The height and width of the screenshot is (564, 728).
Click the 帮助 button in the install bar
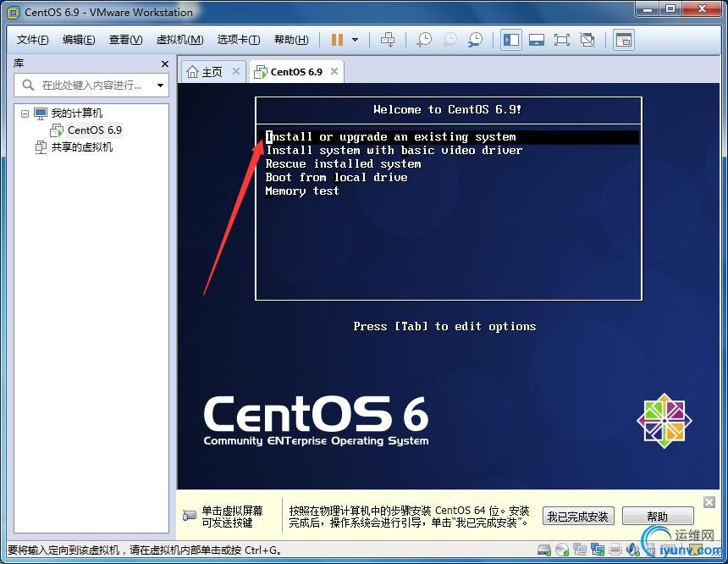pos(658,516)
